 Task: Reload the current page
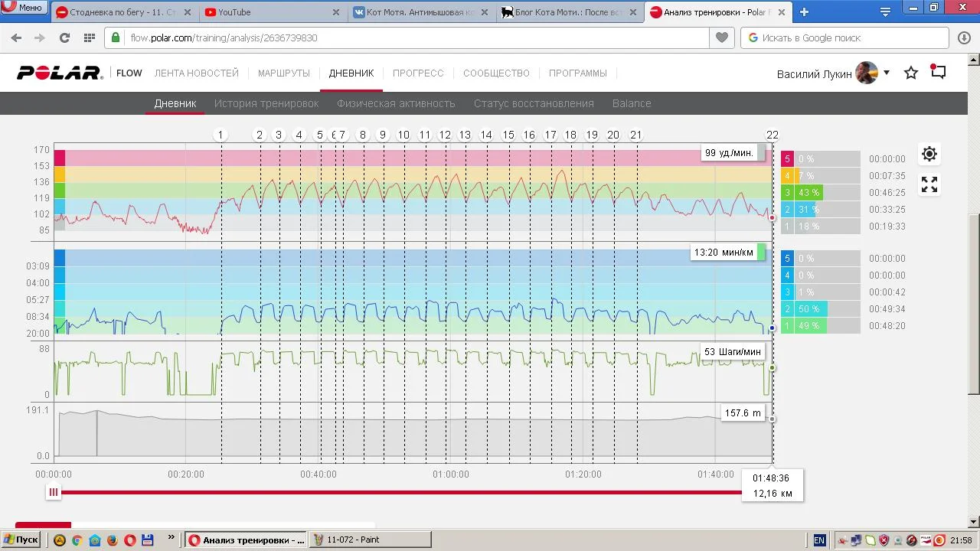click(64, 37)
